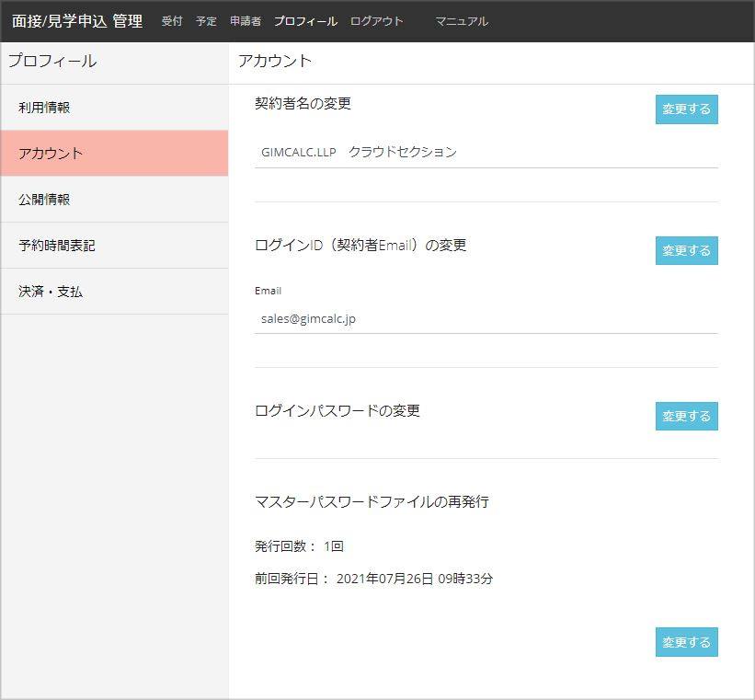This screenshot has width=755, height=700.
Task: Click the 面接/見学申込 管理 site title
Action: [x=77, y=21]
